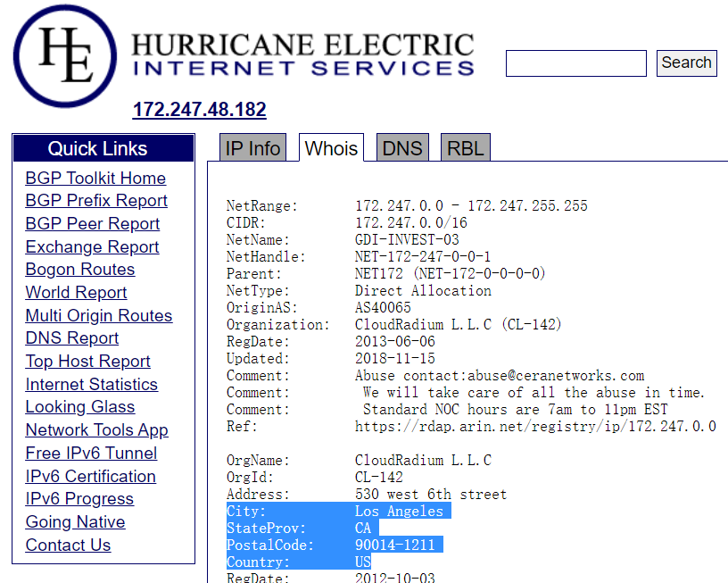Screen dimensions: 728x583
Task: Click the OriginAS value AS40065
Action: (383, 307)
